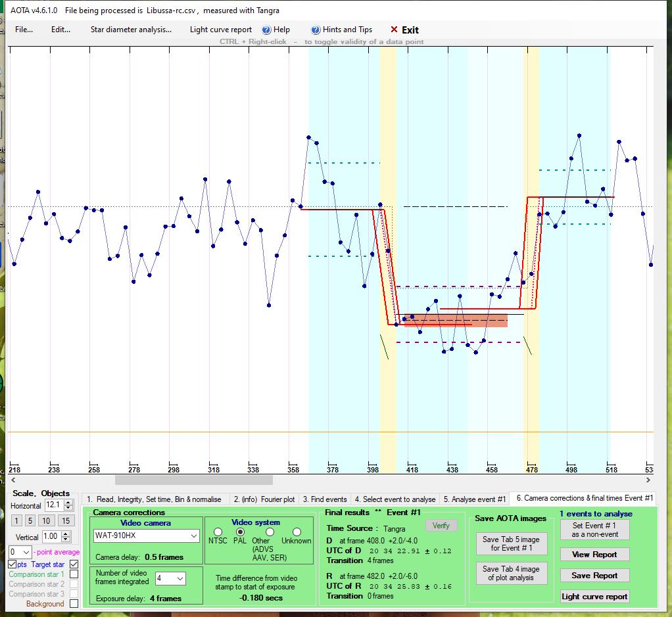The width and height of the screenshot is (672, 617).
Task: Increase the Horizontal scale with the up arrow
Action: pos(68,502)
